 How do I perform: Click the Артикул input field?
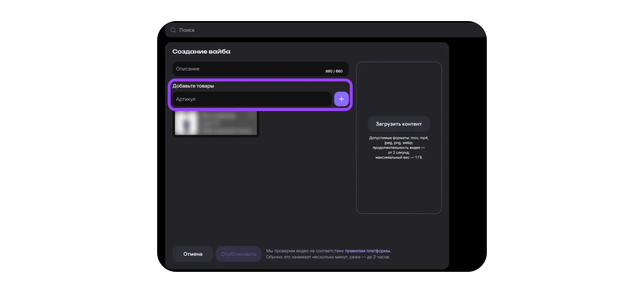(x=252, y=99)
